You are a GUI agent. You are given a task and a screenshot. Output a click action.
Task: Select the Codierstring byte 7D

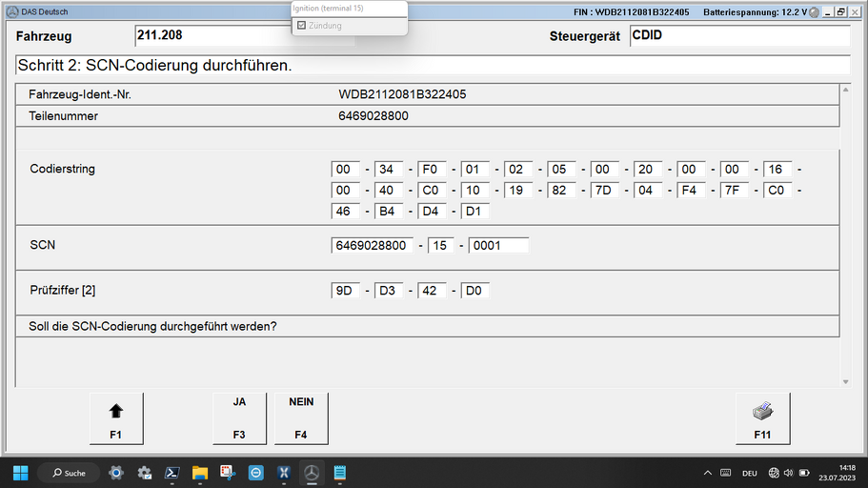tap(604, 190)
